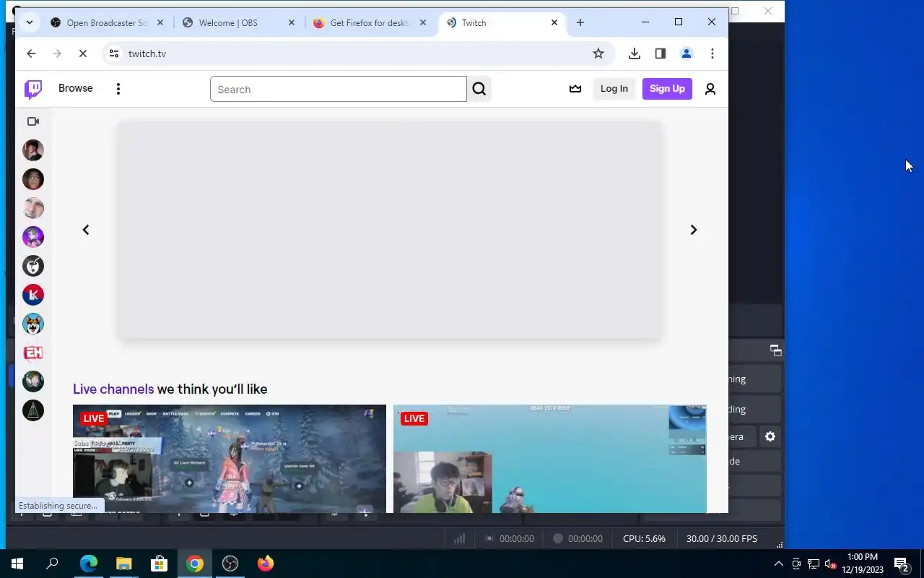Open the Twitch user profile icon
This screenshot has width=924, height=578.
tap(710, 89)
